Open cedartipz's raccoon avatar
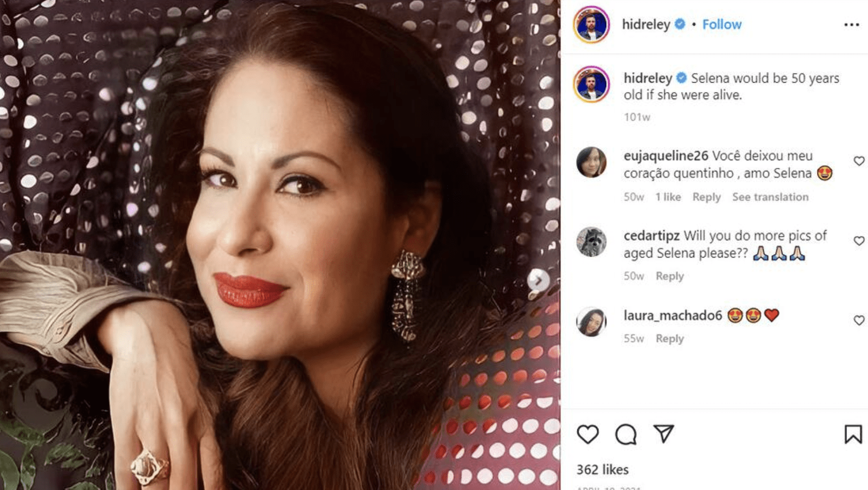868x490 pixels. (x=591, y=242)
